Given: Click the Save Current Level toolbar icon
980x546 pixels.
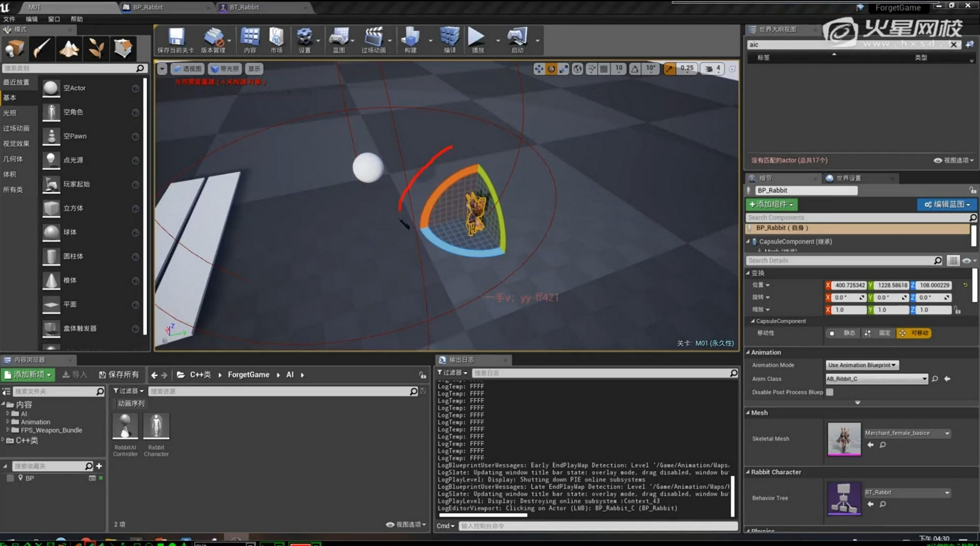Looking at the screenshot, I should point(175,40).
